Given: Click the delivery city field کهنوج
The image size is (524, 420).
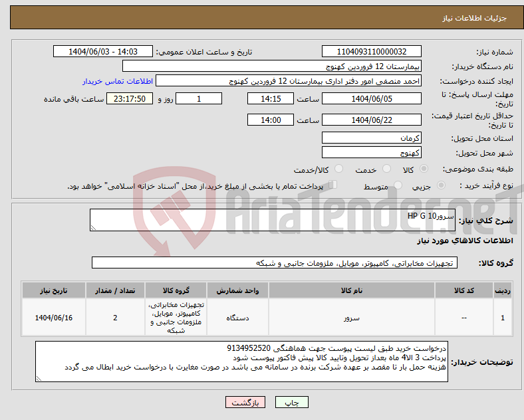Looking at the screenshot, I should pos(372,153).
